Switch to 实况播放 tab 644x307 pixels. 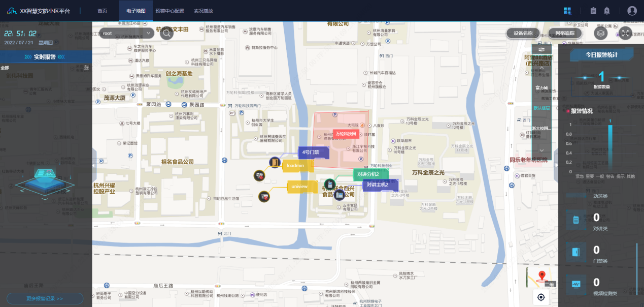point(204,11)
